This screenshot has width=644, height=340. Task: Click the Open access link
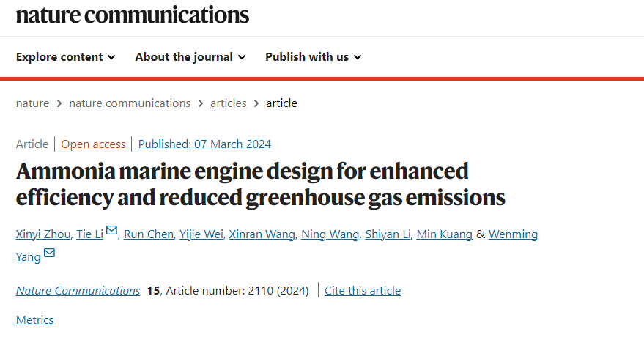93,144
